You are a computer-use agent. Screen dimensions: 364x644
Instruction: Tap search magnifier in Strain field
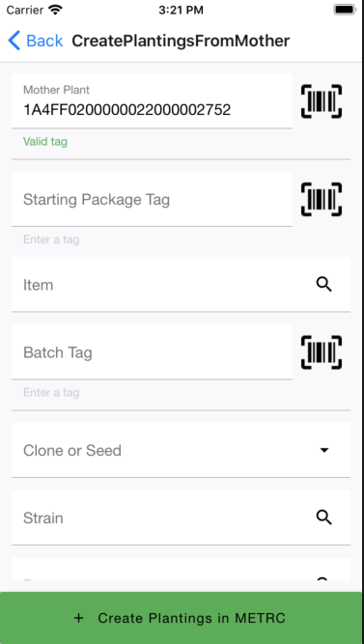[323, 518]
